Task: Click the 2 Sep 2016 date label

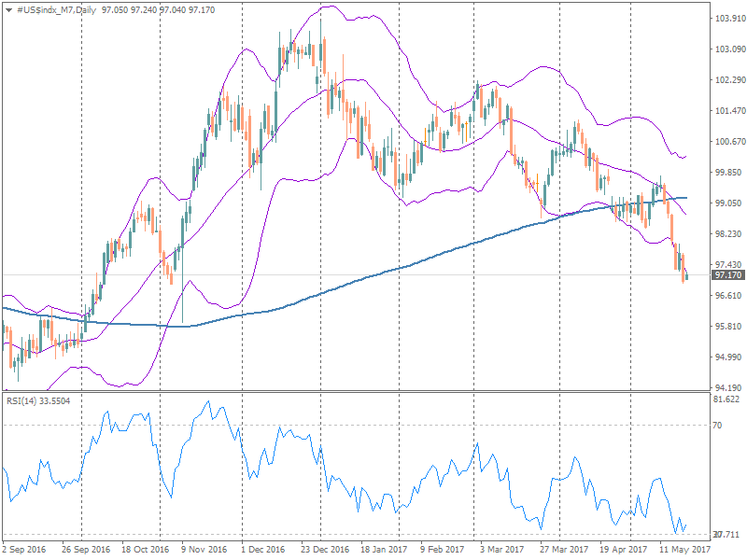Action: (x=25, y=550)
